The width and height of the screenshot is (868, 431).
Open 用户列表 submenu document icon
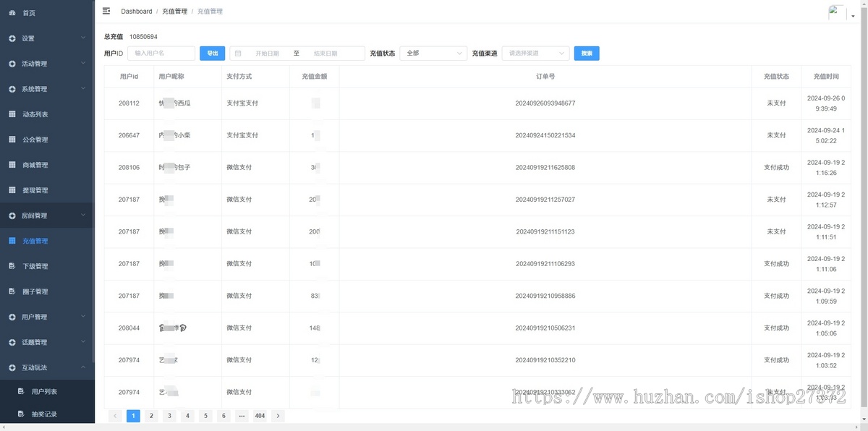(21, 391)
